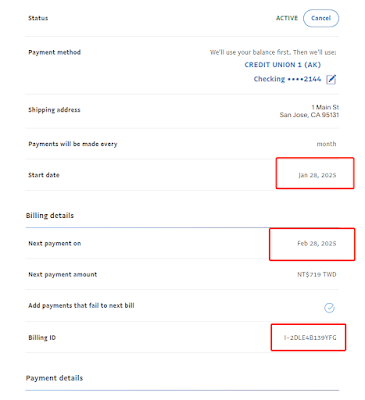Click Add payments that fail to next bill
The image size is (365, 400).
81,305
